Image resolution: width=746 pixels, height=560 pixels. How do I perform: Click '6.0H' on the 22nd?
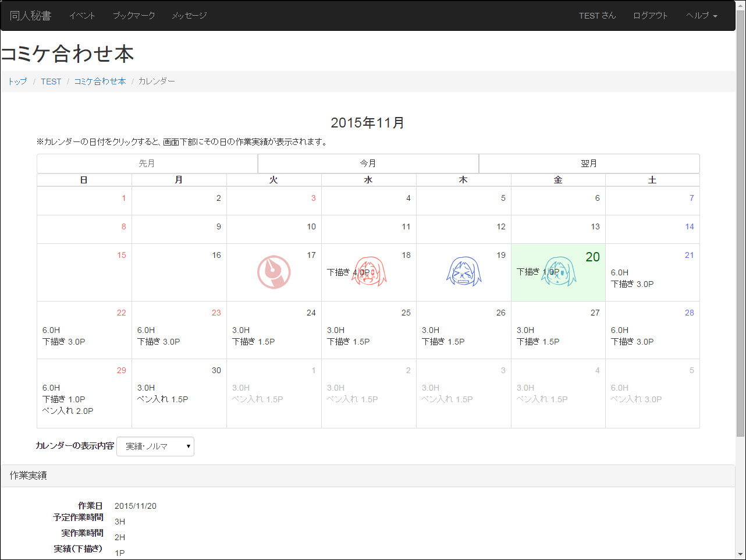coord(51,330)
